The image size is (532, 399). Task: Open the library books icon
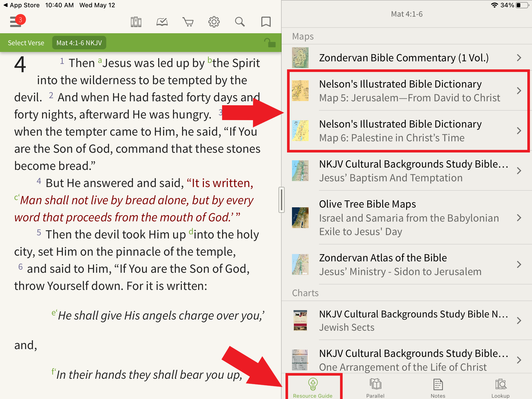tap(136, 22)
